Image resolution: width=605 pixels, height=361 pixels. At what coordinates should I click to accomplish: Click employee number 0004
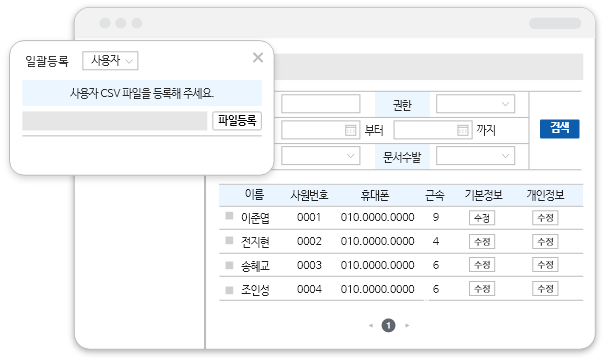coord(309,289)
